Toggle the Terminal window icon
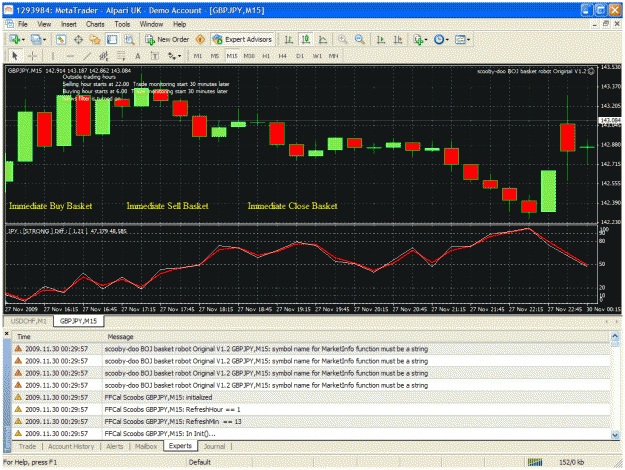Image resolution: width=625 pixels, height=470 pixels. click(112, 39)
